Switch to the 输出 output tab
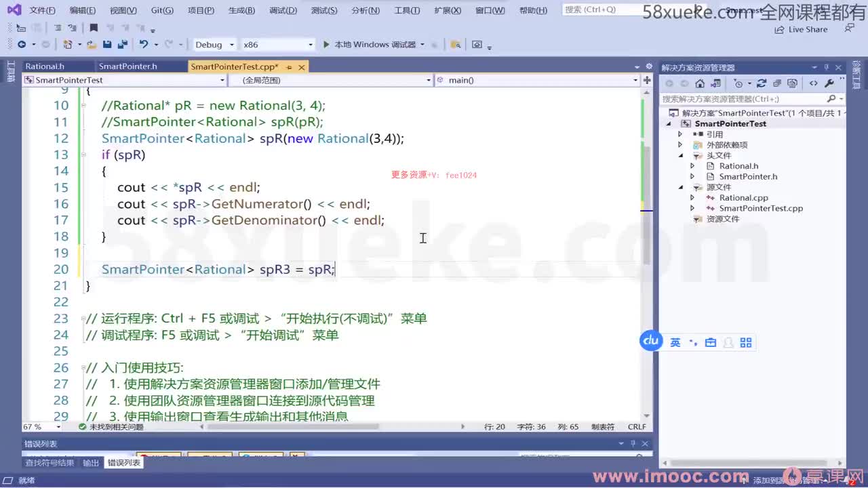 [91, 463]
